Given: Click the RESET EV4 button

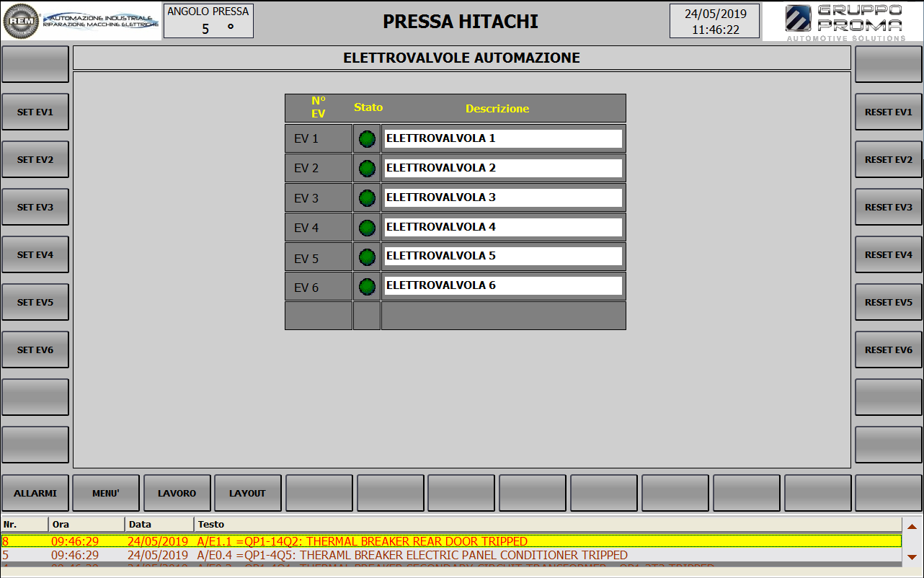Looking at the screenshot, I should click(889, 254).
